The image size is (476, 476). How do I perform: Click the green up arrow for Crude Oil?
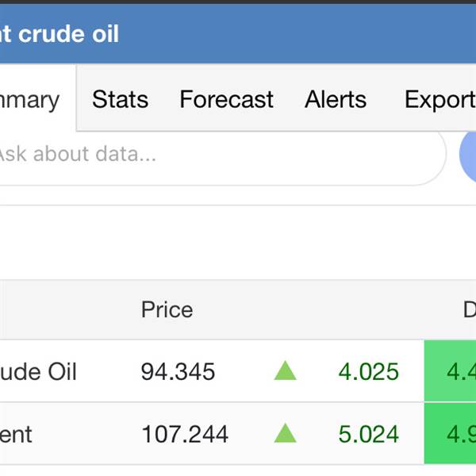point(286,370)
